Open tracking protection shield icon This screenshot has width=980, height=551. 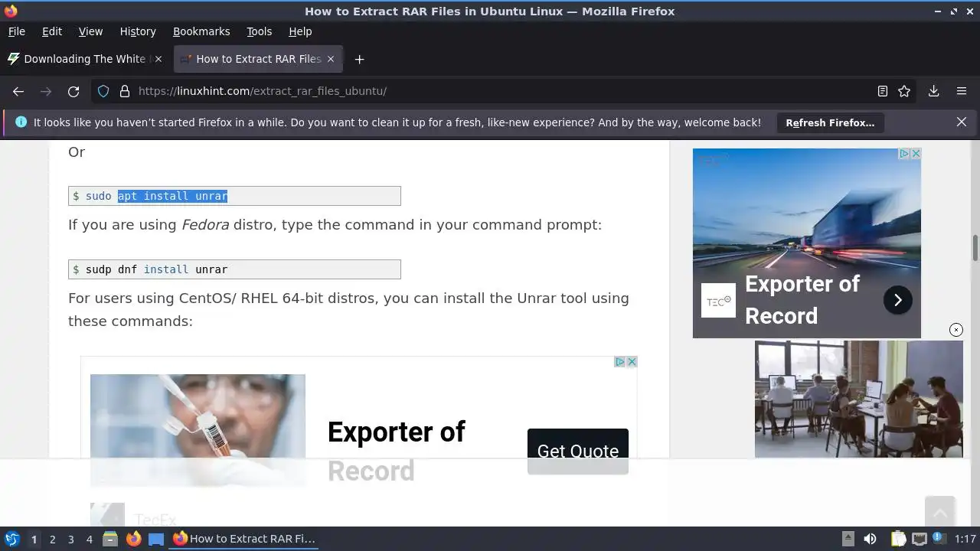103,91
